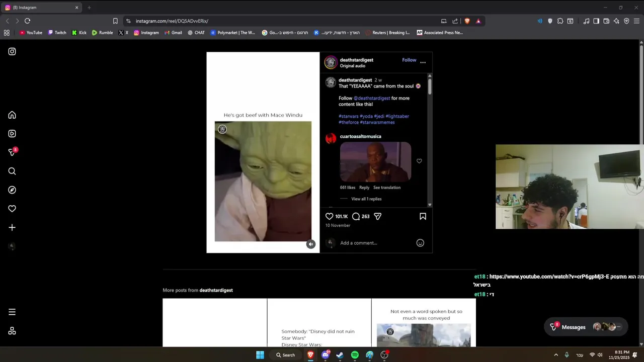Open Reels icon in sidebar
Screen dimensions: 644x362
click(x=12, y=134)
